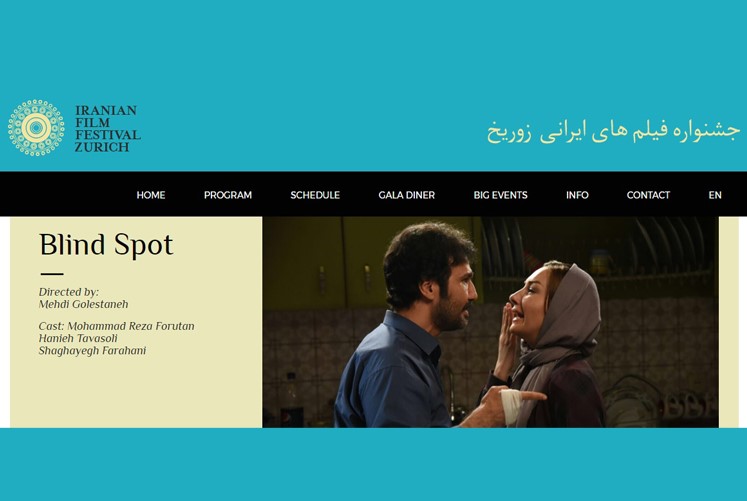747x501 pixels.
Task: Open the CONTACT page
Action: click(x=648, y=195)
